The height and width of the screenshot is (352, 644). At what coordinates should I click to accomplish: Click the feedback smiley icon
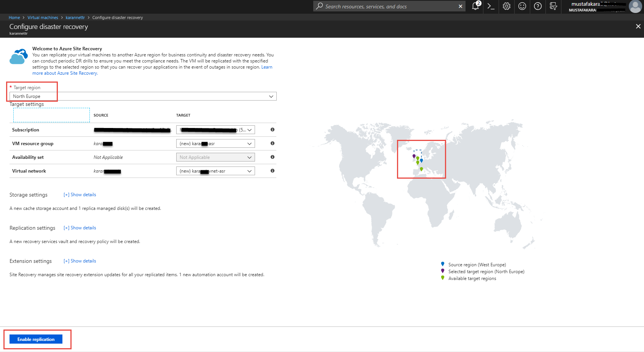tap(522, 6)
